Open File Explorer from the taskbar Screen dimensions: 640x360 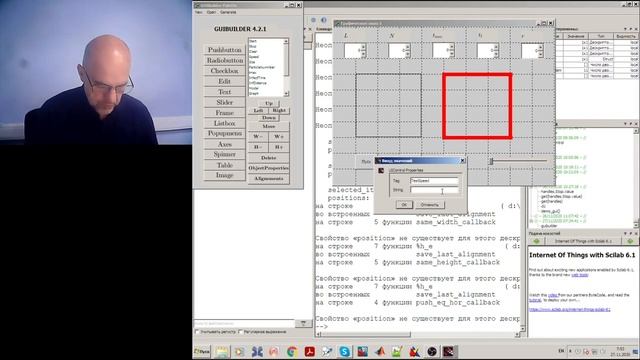pyautogui.click(x=222, y=351)
